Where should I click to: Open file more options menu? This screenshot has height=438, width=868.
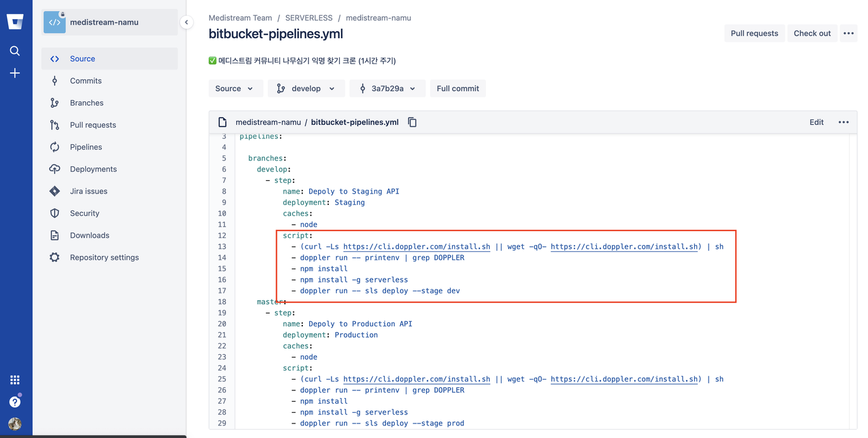(843, 122)
